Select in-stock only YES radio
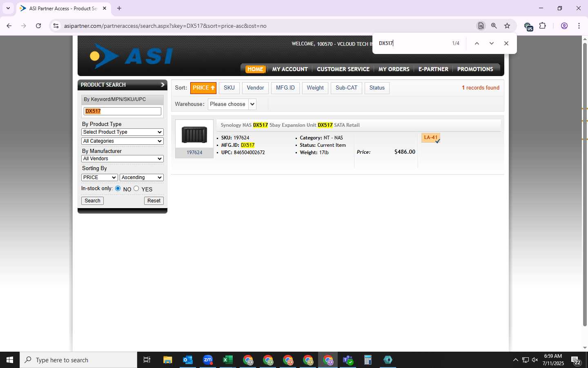588x368 pixels. [136, 188]
